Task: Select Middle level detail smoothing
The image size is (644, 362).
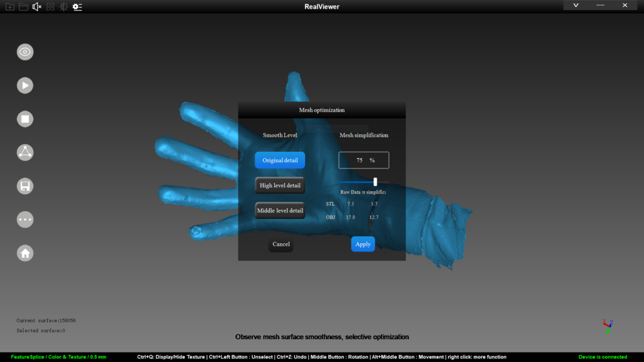Action: pos(280,210)
